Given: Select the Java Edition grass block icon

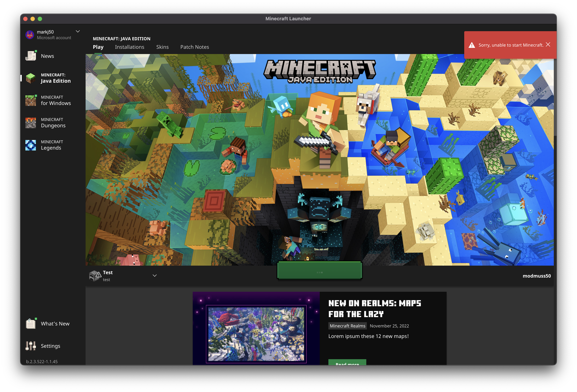Looking at the screenshot, I should (31, 78).
